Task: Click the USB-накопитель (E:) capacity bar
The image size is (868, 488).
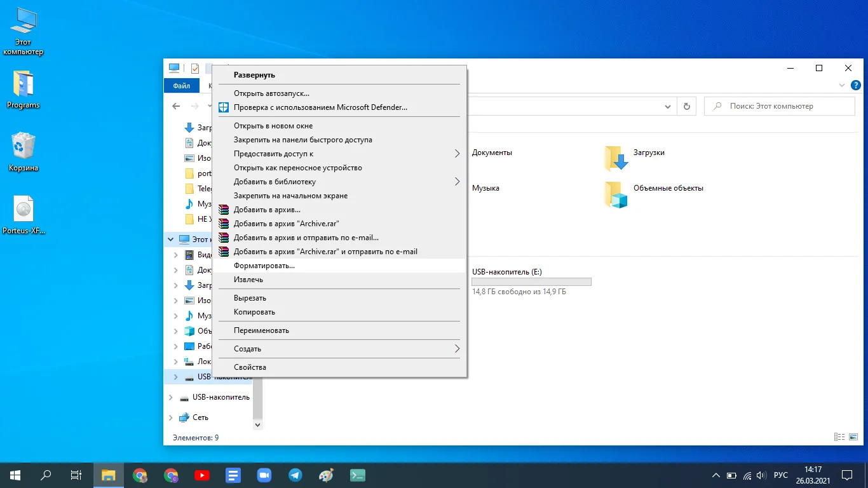Action: coord(531,281)
